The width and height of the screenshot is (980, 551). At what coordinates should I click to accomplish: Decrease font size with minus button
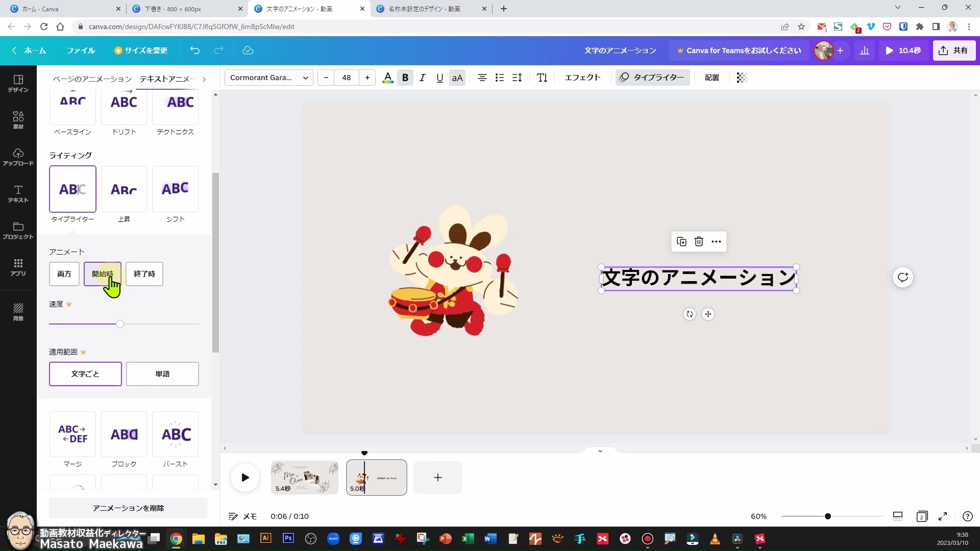tap(326, 78)
